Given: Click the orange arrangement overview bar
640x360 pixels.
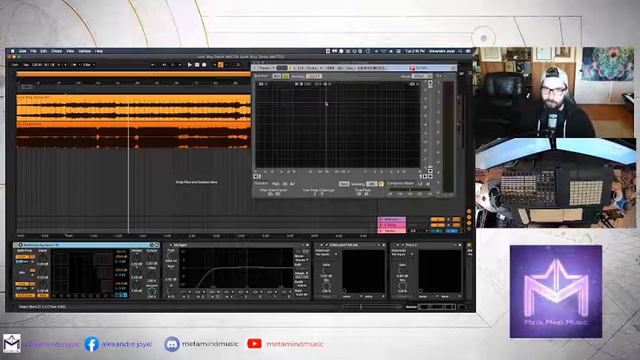Looking at the screenshot, I should coord(133,74).
